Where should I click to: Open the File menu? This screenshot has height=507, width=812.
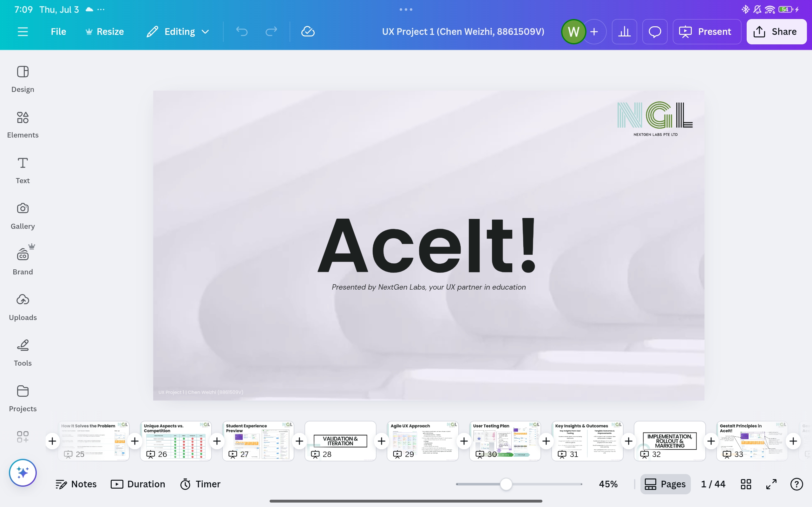point(58,31)
